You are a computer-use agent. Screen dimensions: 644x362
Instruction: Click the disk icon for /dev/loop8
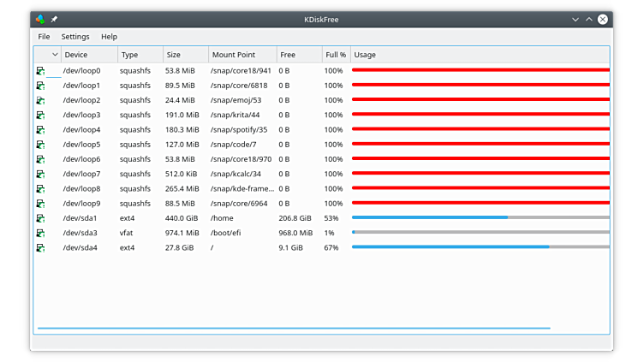pos(40,189)
